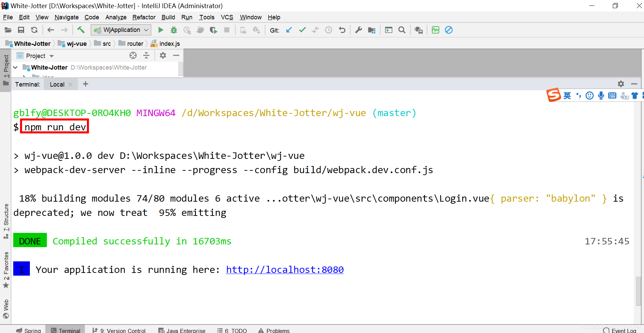The width and height of the screenshot is (644, 333).
Task: Locate the opened file in the Project tree
Action: (x=133, y=55)
